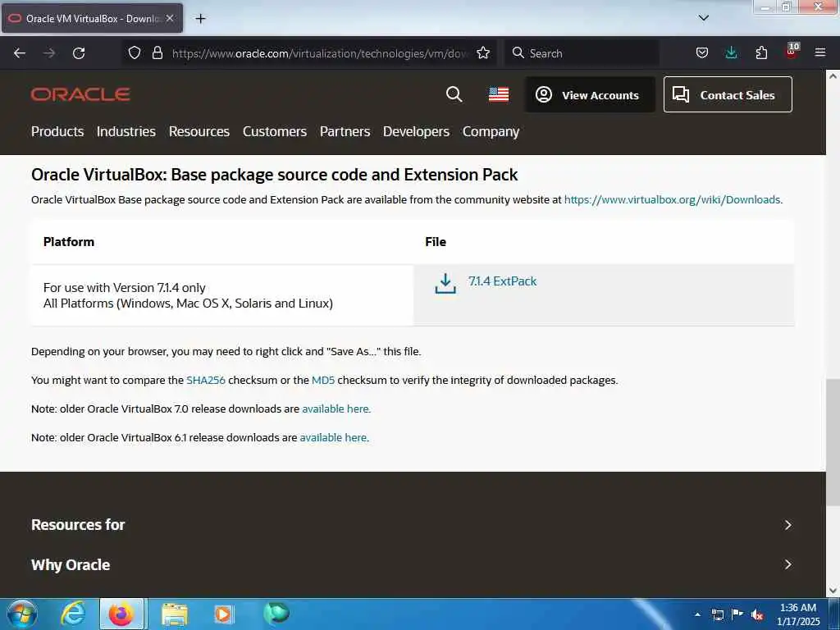Open the Firefox Downloads panel
Viewport: 840px width, 630px height.
point(731,52)
